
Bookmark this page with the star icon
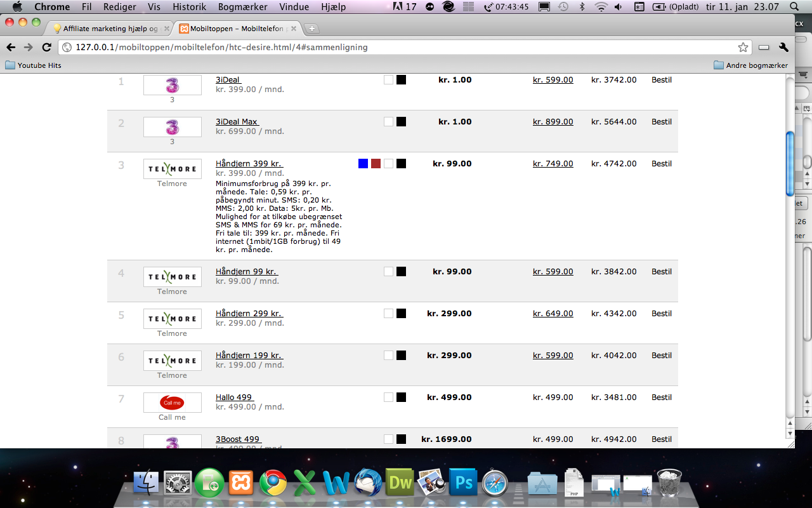coord(743,48)
